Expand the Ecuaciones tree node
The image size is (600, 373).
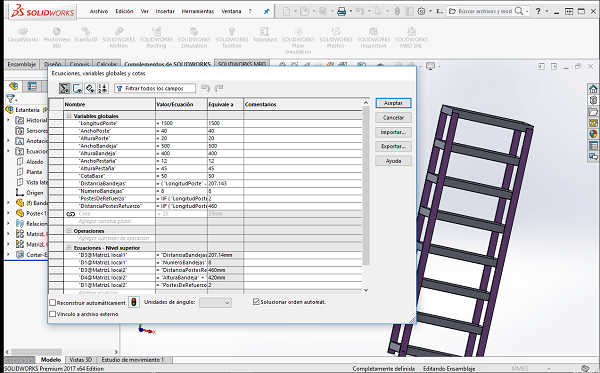point(9,151)
